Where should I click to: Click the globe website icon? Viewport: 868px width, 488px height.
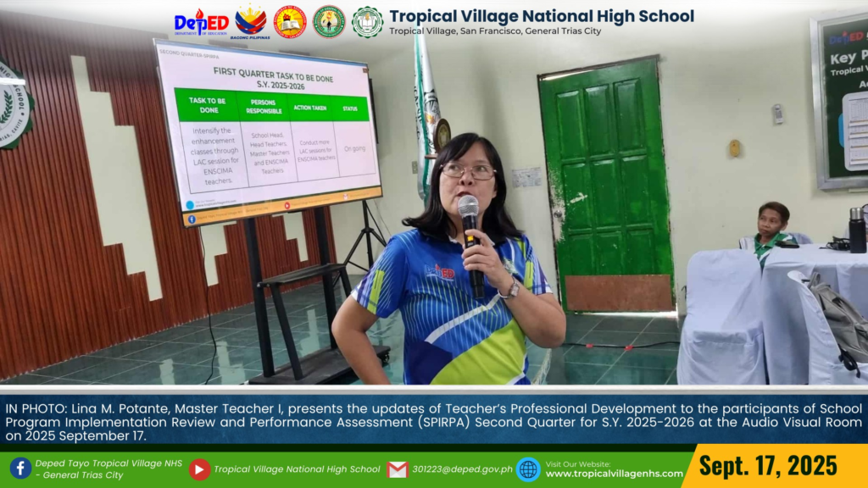[x=528, y=469]
